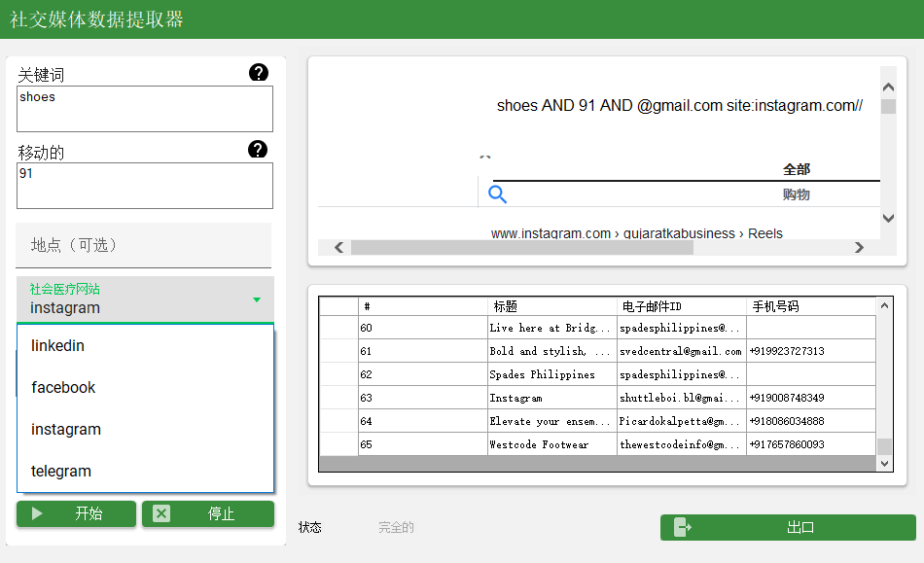Viewport: 924px width, 563px height.
Task: Click the 标题 column header
Action: tap(552, 306)
